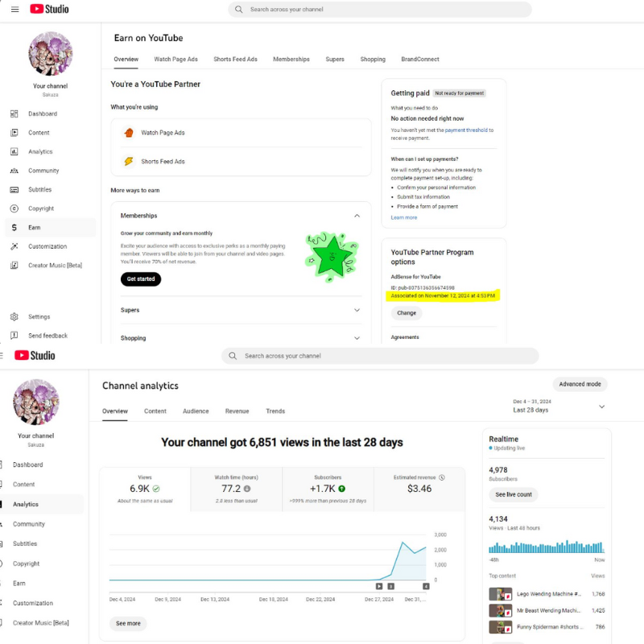Switch to BrandConnect tab
The height and width of the screenshot is (644, 644).
click(x=420, y=59)
